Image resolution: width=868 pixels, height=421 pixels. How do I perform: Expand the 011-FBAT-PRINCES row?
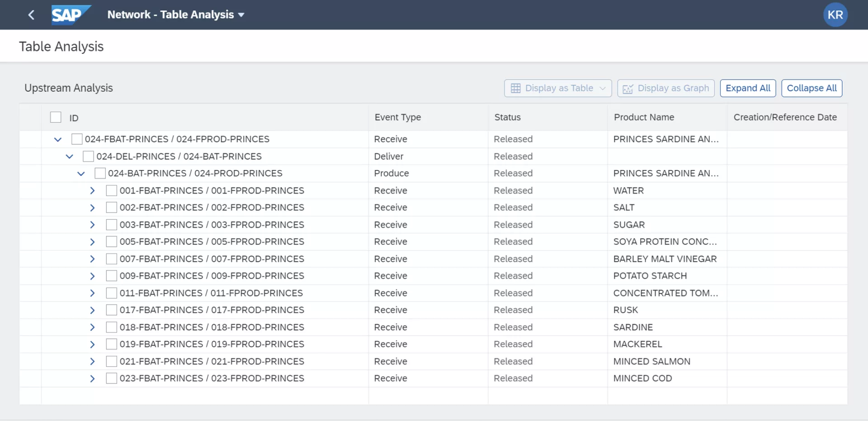[92, 293]
